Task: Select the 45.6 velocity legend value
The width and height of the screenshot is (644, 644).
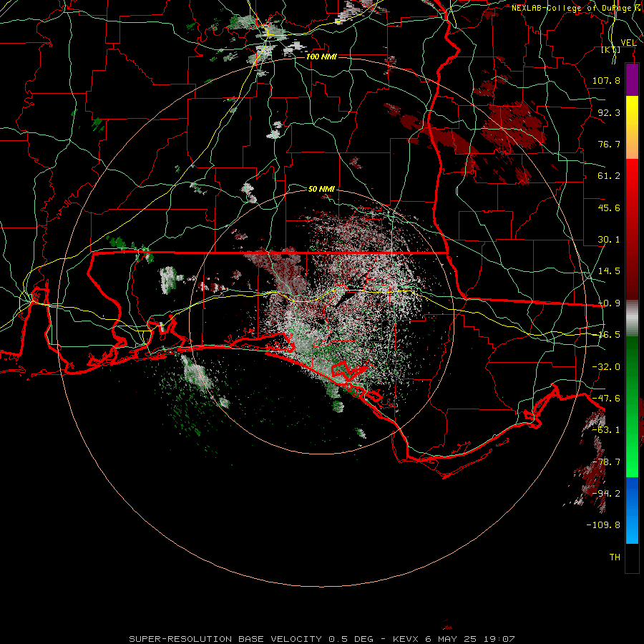Action: [x=609, y=208]
